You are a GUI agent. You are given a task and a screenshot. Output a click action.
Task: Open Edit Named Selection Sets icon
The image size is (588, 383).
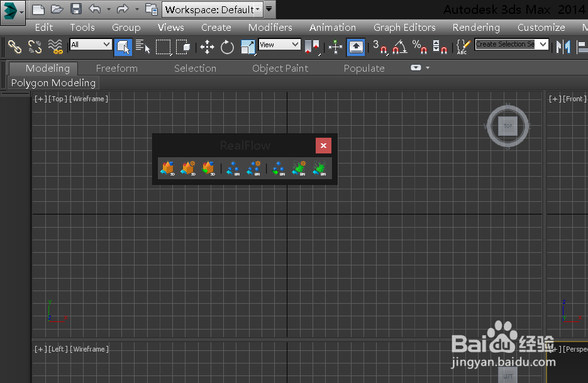(x=463, y=47)
